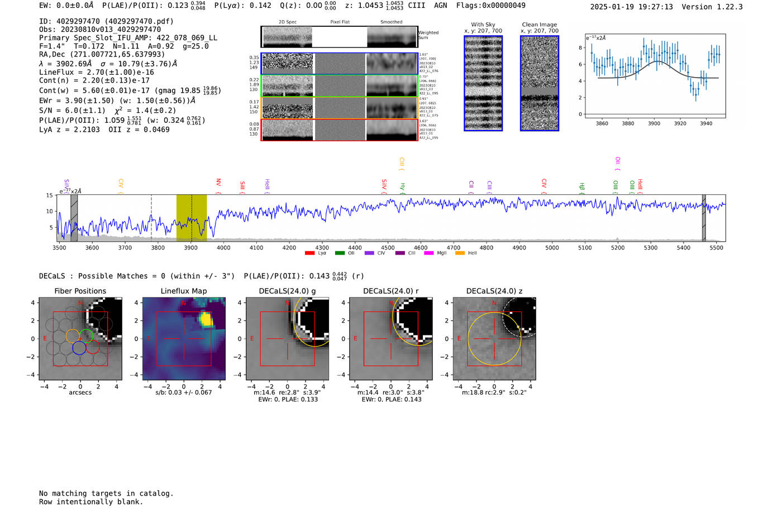Screen dimensions: 782x532
Task: Click the 2025-01-19 19:27:13 timestamp
Action: click(x=631, y=7)
